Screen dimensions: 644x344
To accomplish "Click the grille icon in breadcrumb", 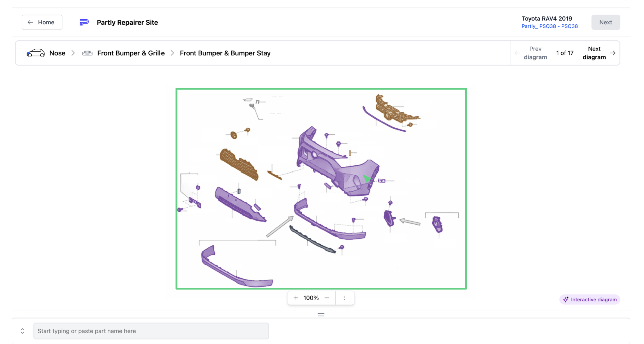I will pos(87,53).
